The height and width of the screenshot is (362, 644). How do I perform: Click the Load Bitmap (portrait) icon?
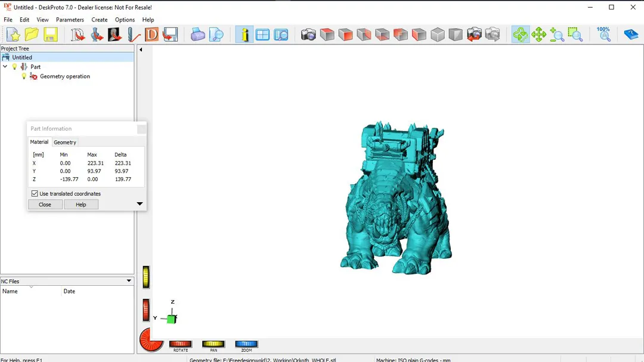[x=114, y=35]
